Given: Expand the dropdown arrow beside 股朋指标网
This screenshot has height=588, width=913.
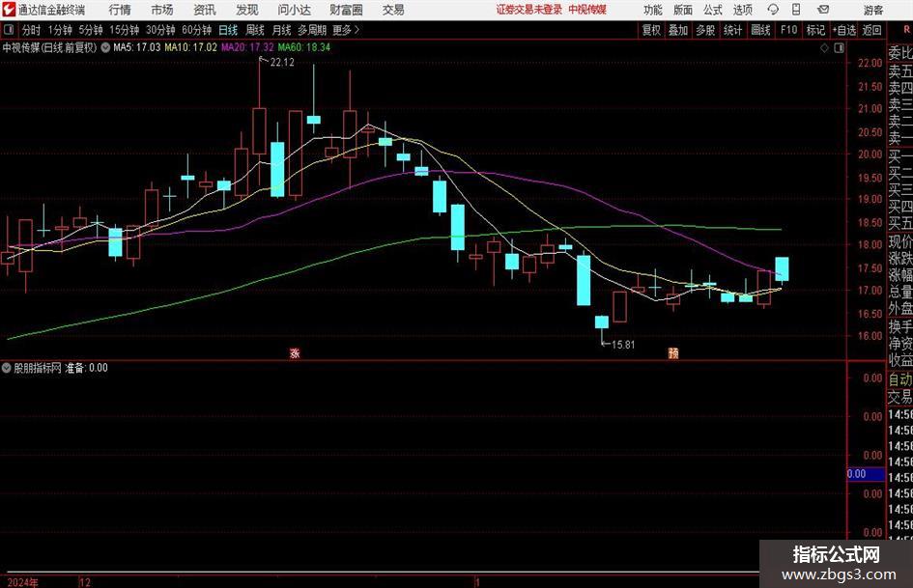Looking at the screenshot, I should [x=7, y=368].
